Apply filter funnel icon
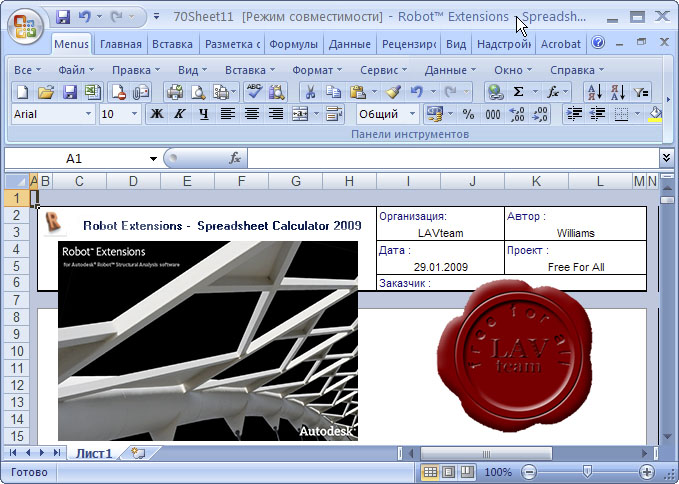679x484 pixels. (x=641, y=92)
